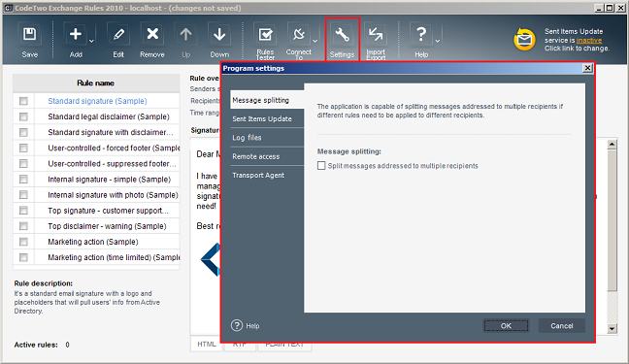Select rule Marketing action (Sample)
The width and height of the screenshot is (629, 364).
point(93,242)
